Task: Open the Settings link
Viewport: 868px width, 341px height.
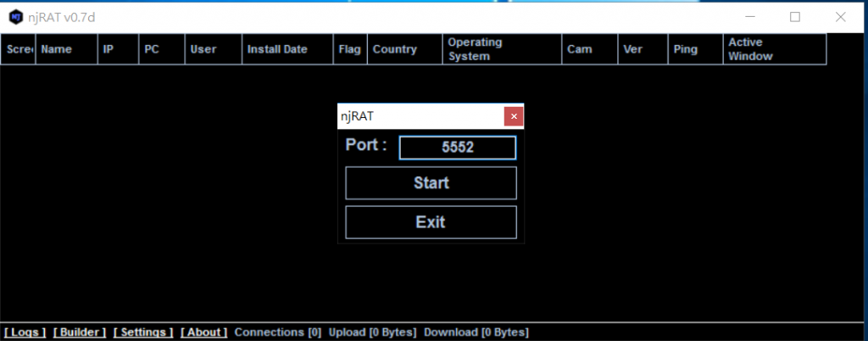Action: 143,333
